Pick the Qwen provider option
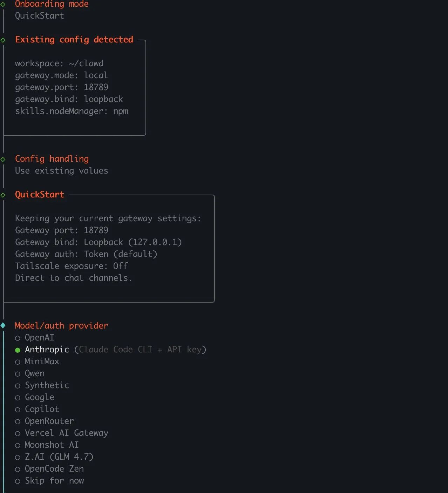 coord(34,373)
